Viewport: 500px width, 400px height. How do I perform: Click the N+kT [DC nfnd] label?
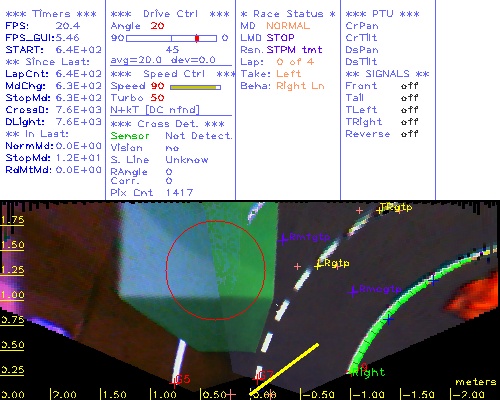[155, 110]
